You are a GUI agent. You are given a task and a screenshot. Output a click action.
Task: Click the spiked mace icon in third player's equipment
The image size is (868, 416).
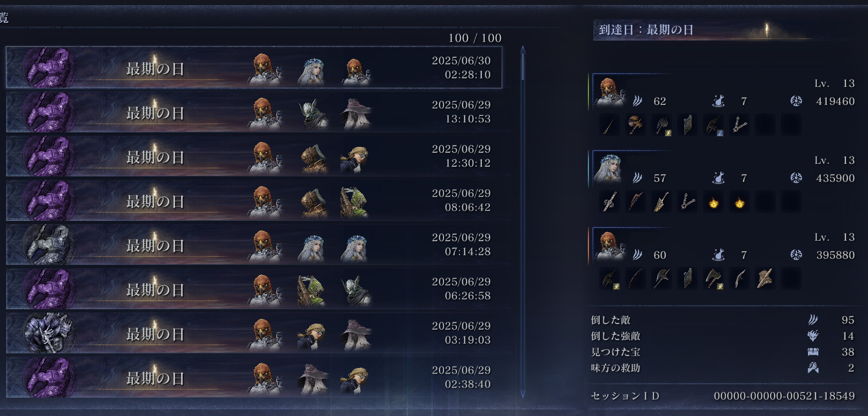click(765, 279)
